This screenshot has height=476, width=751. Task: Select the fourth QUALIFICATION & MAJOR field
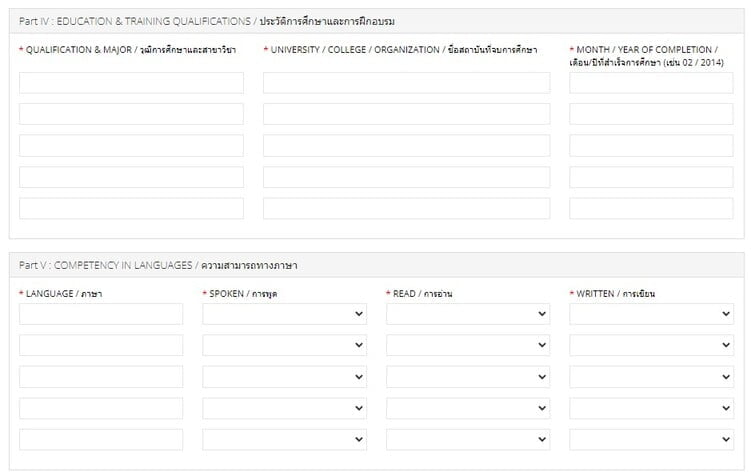[x=131, y=177]
